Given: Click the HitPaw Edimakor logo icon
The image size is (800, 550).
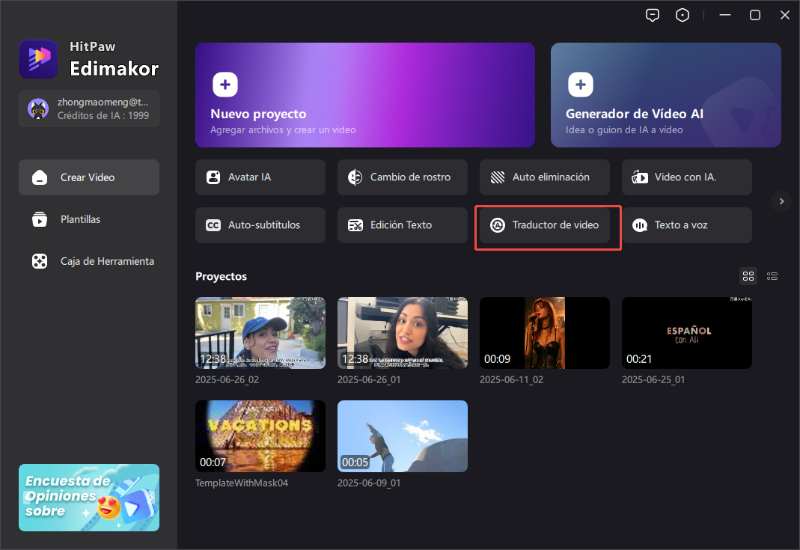Looking at the screenshot, I should click(x=39, y=59).
